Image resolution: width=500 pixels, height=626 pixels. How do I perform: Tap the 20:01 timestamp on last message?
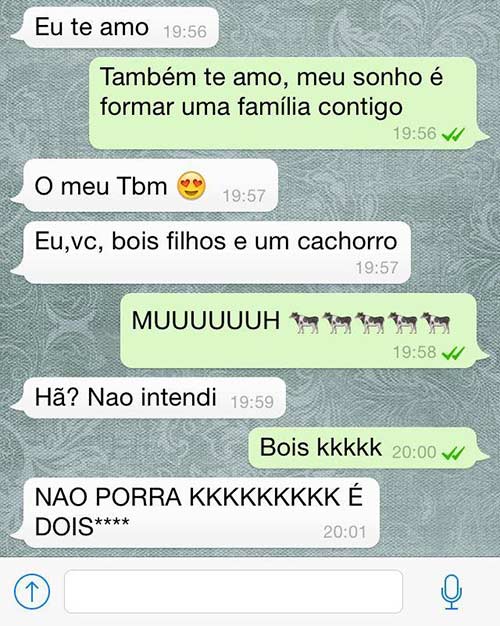point(345,532)
